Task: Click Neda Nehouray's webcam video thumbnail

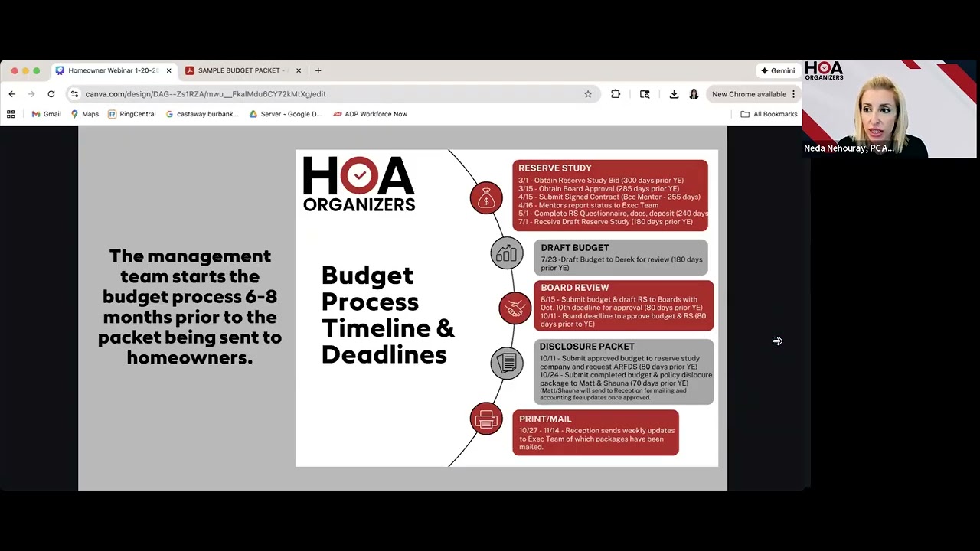Action: 890,109
